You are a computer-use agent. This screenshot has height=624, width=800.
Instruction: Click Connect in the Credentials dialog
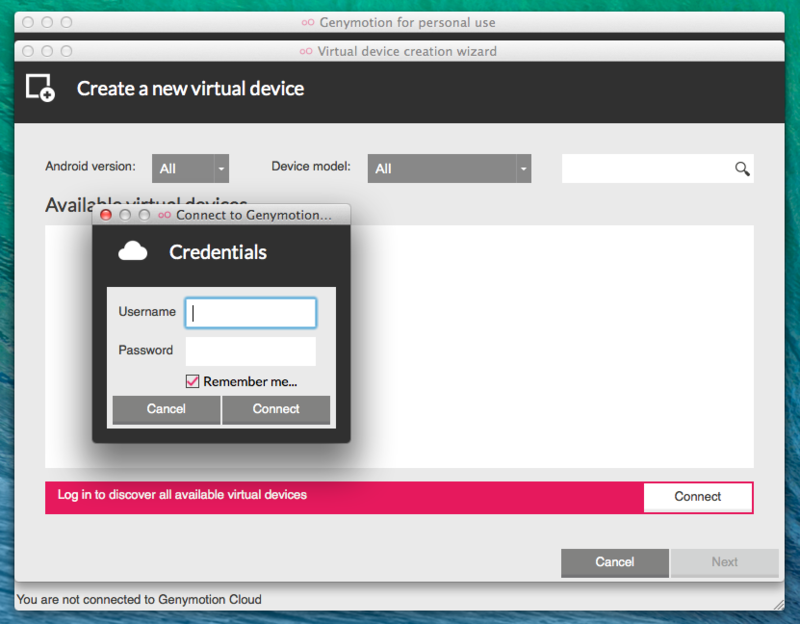click(x=276, y=409)
